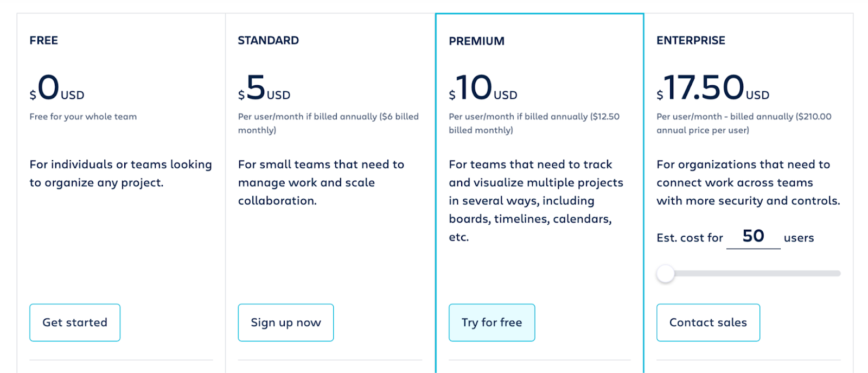Screen dimensions: 868x373
Task: Click the Premium $12.50 billed monthly note
Action: point(534,123)
